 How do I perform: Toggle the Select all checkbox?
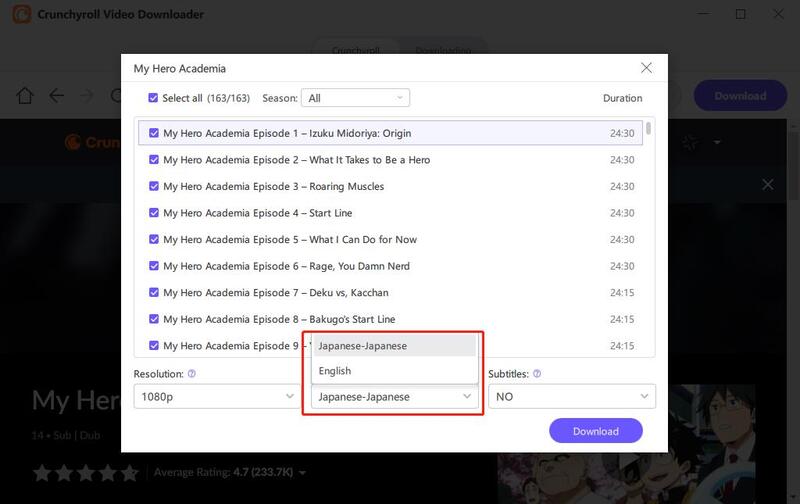click(x=153, y=97)
